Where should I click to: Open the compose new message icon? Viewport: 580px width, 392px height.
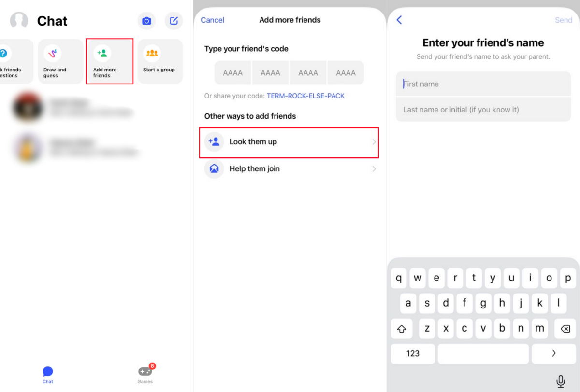174,21
